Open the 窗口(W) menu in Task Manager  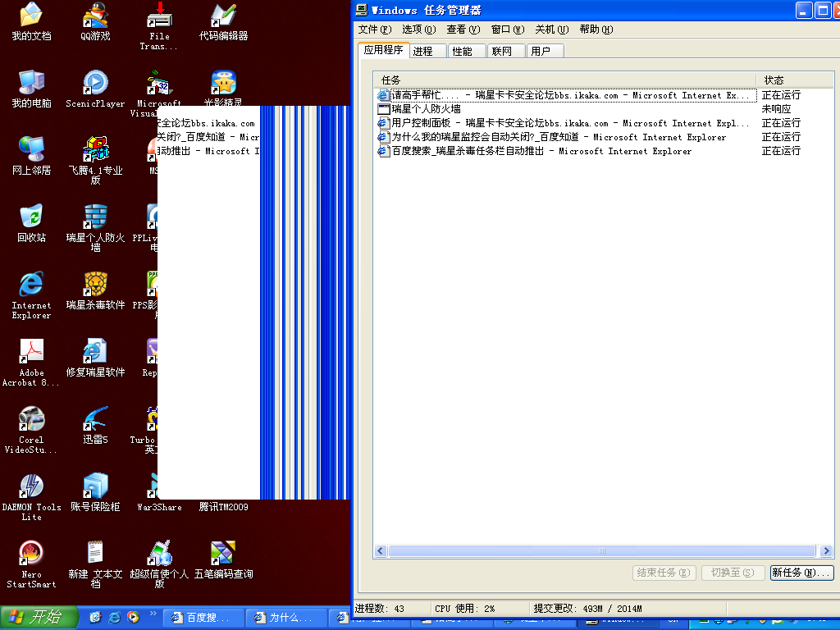click(x=508, y=30)
